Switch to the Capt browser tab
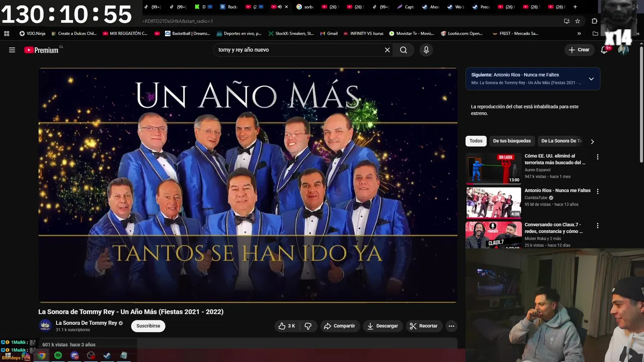The image size is (644, 362). [x=407, y=7]
